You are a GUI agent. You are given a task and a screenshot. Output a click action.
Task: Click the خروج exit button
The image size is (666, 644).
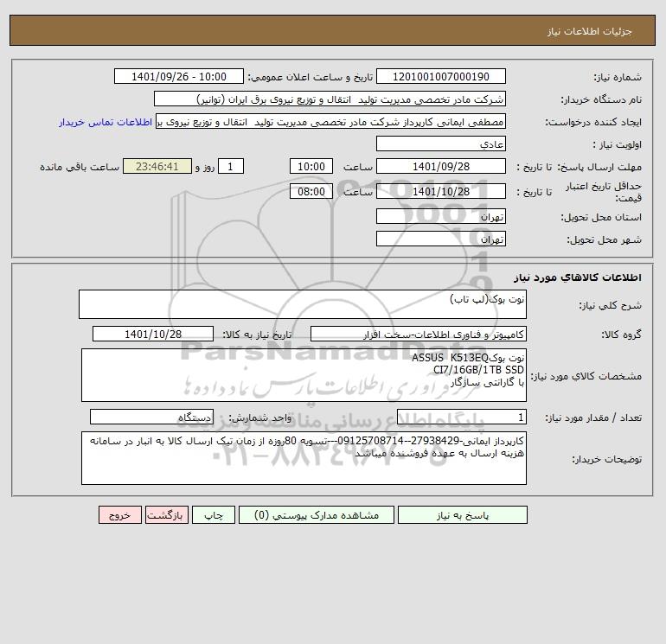[x=119, y=515]
